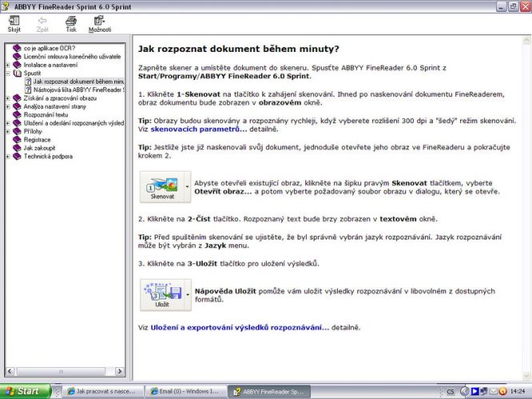Follow the 'skenovacích parametrů...' link
The height and width of the screenshot is (399, 532).
coord(199,129)
